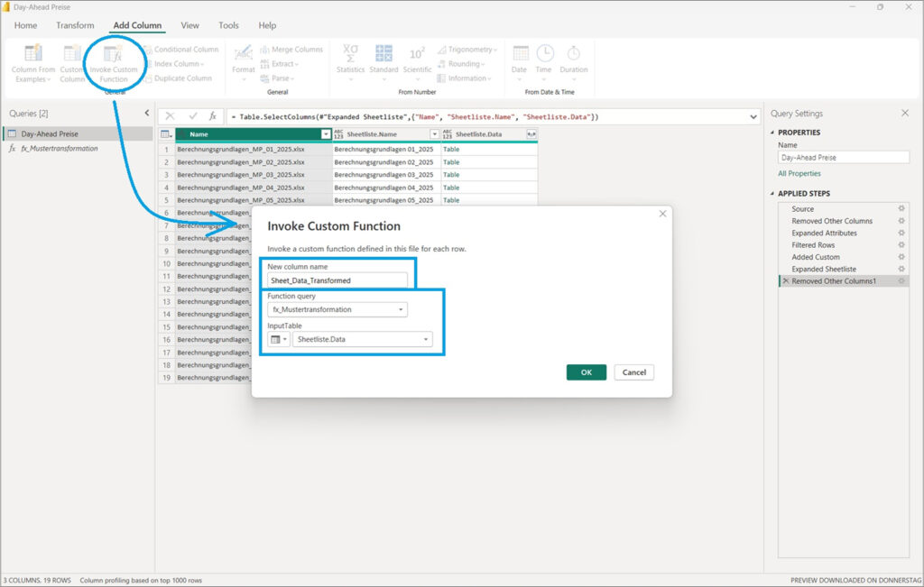The width and height of the screenshot is (924, 587).
Task: Open the Sheetliste.Data column dropdown
Action: [363, 339]
